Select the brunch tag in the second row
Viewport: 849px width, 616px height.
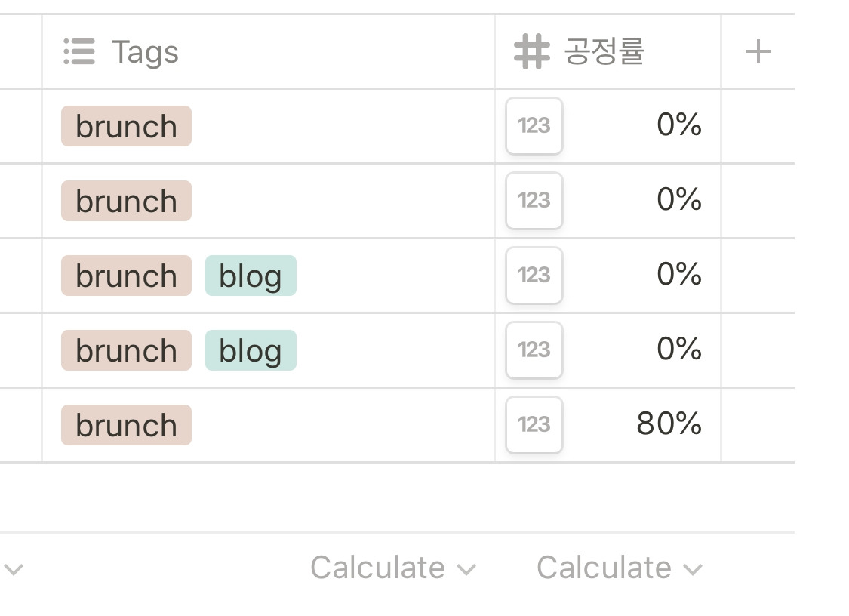126,201
